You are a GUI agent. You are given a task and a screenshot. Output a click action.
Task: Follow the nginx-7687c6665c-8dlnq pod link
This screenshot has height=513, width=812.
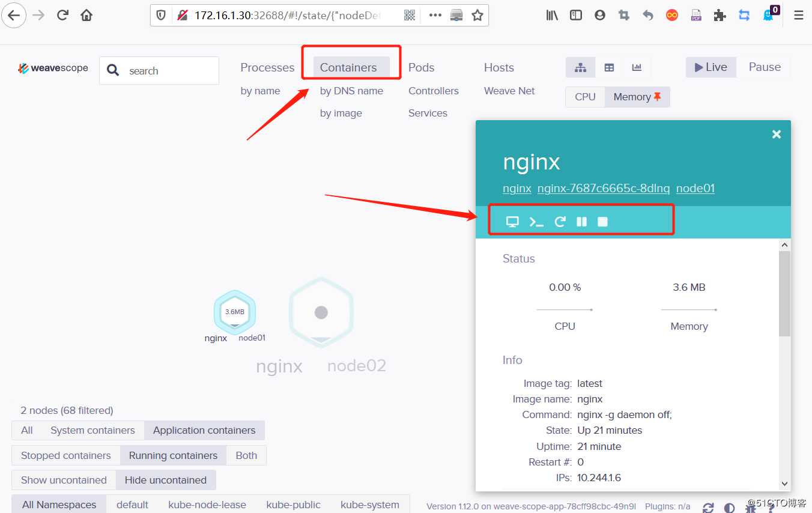[604, 188]
